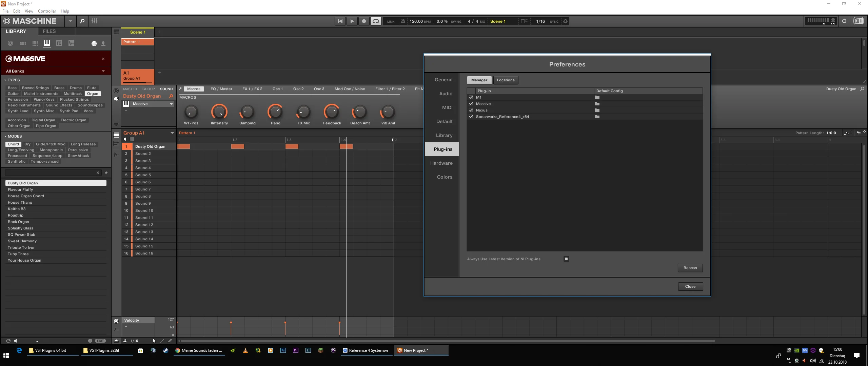Click the plug-in icon beside sound slot
The height and width of the screenshot is (366, 868).
116,99
